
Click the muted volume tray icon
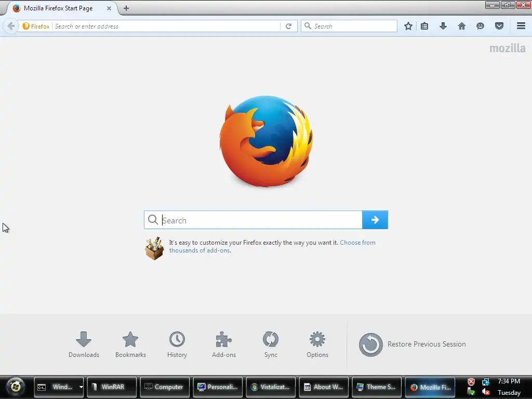486,392
